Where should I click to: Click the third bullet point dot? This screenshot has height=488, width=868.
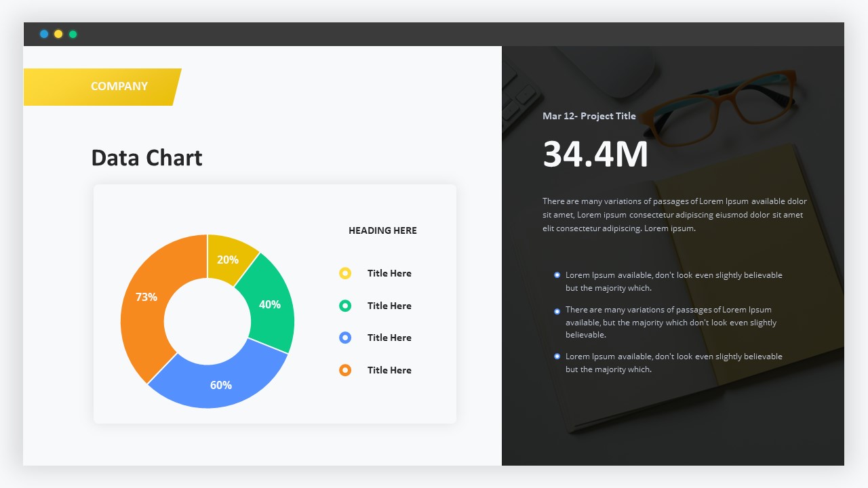(x=557, y=357)
